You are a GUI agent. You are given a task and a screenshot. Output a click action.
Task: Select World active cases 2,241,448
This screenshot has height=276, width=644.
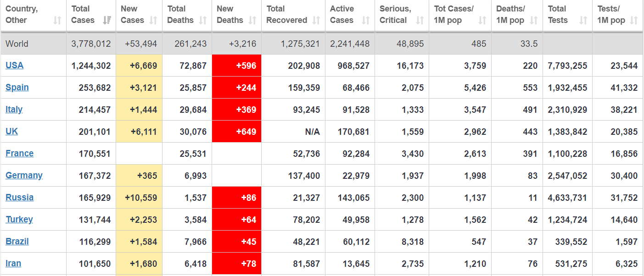[x=350, y=44]
